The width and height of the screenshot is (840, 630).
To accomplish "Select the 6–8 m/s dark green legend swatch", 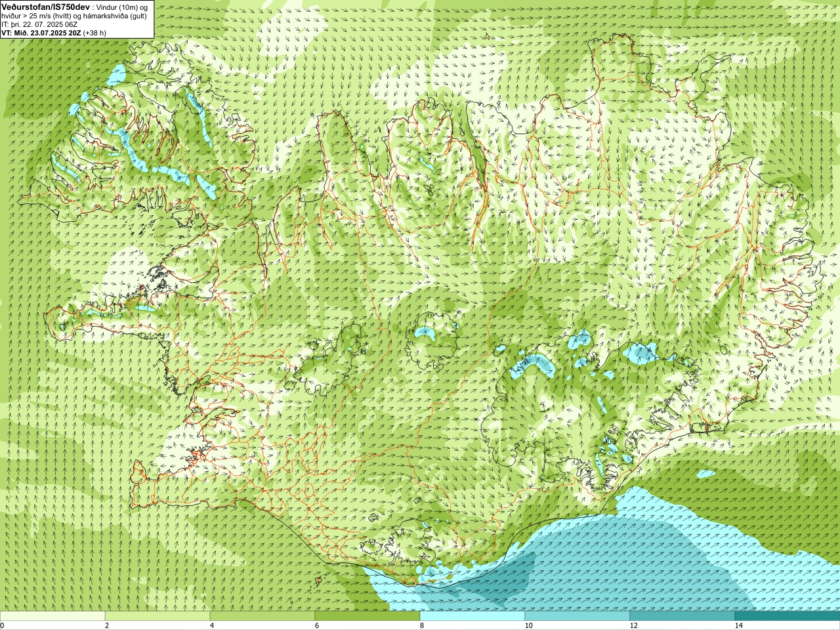I will tap(367, 616).
